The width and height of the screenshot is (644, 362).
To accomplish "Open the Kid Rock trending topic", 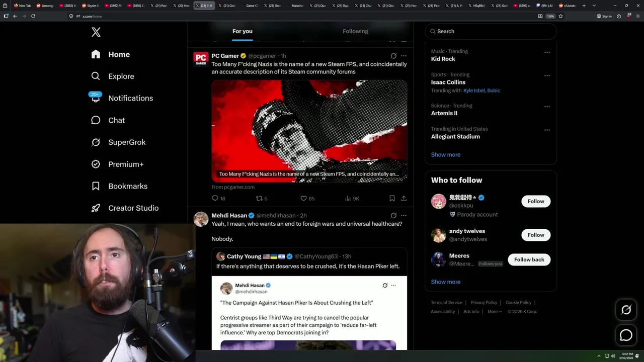I will click(x=443, y=59).
